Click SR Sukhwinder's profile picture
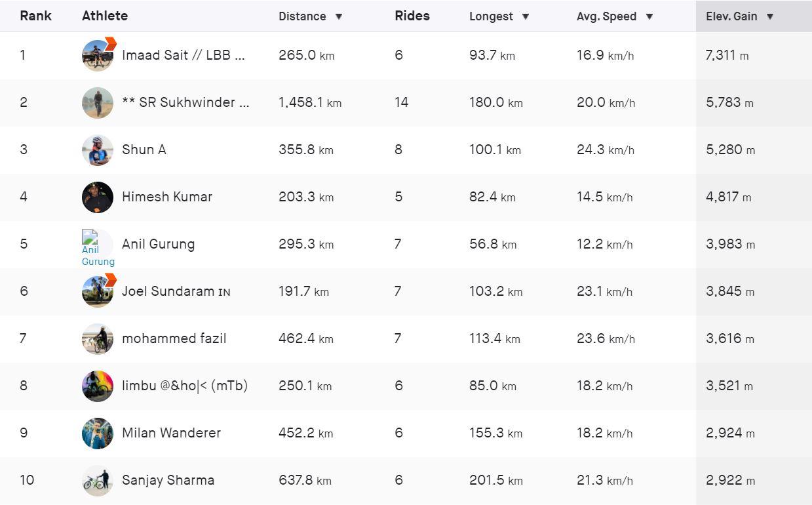The width and height of the screenshot is (812, 505). coord(98,103)
